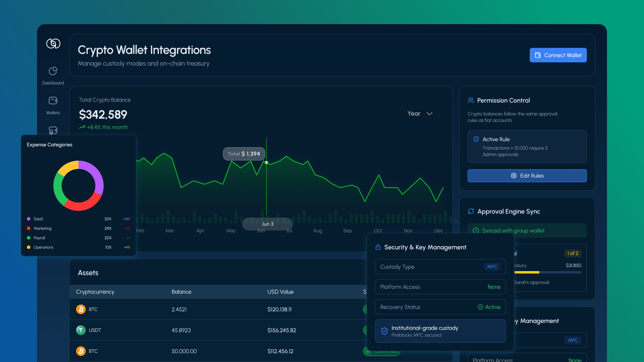Click the MPC tag in Custody Type row
This screenshot has width=644, height=362.
point(492,266)
